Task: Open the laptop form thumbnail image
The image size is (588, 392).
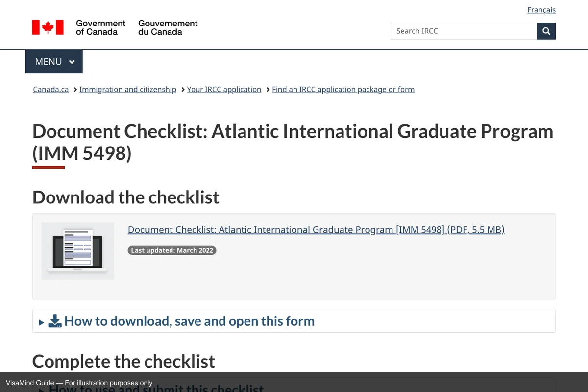Action: [77, 251]
